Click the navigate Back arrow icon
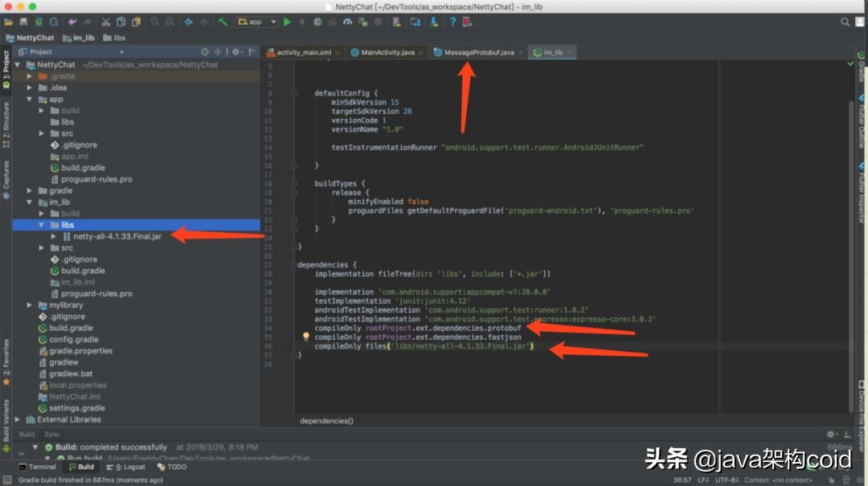Image resolution: width=868 pixels, height=486 pixels. pyautogui.click(x=188, y=22)
